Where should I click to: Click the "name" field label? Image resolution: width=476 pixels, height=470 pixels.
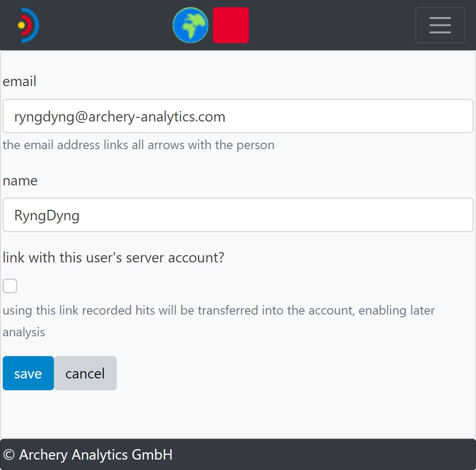click(20, 180)
